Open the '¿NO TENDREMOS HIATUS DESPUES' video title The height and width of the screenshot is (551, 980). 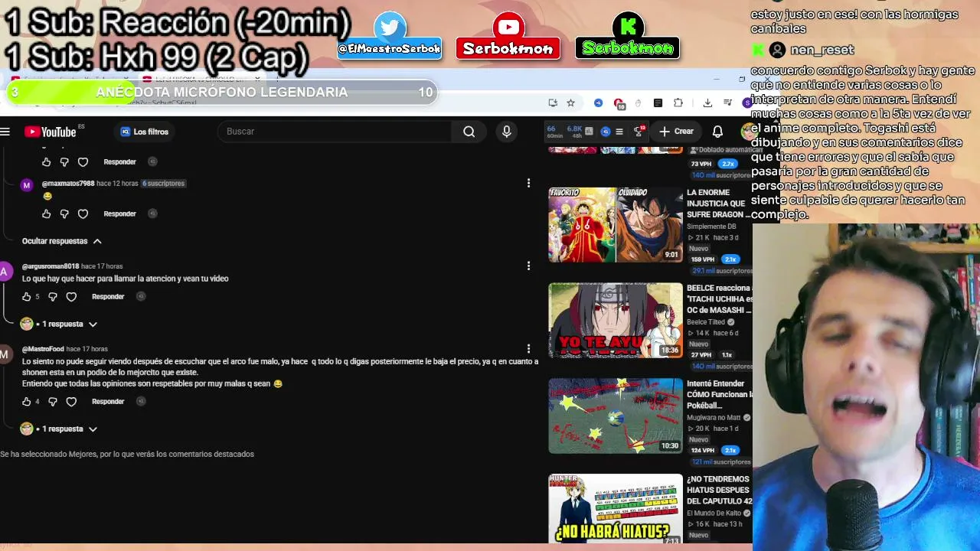tap(719, 491)
